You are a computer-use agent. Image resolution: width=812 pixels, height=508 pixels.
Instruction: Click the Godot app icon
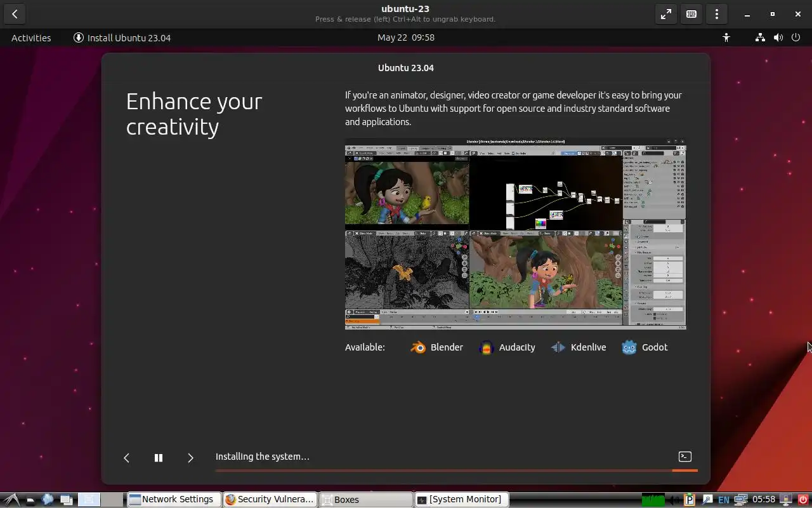click(x=629, y=347)
